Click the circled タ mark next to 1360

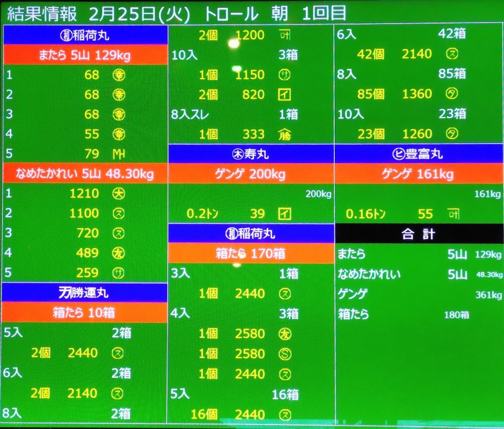(x=451, y=94)
